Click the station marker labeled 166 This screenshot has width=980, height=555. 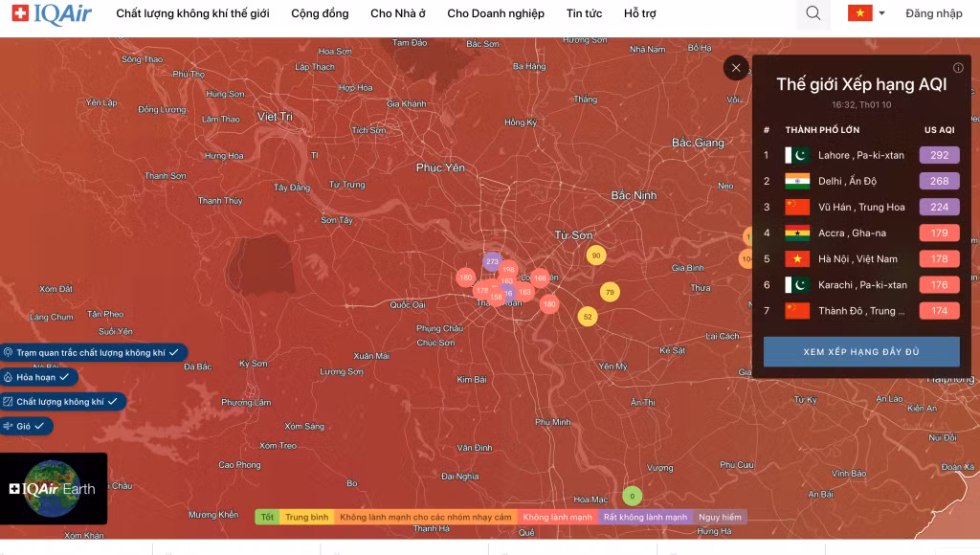[540, 278]
